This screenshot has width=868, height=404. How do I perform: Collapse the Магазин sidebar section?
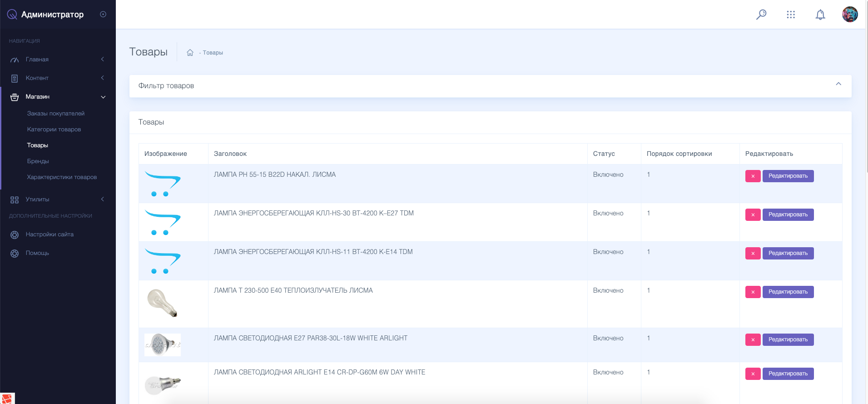pyautogui.click(x=58, y=97)
